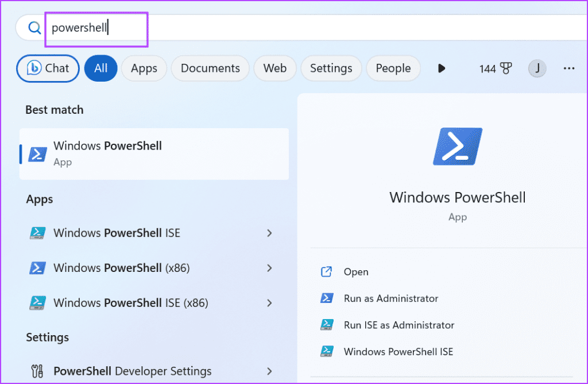Screen dimensions: 588x384
Task: Click the search magnifier icon
Action: 34,28
